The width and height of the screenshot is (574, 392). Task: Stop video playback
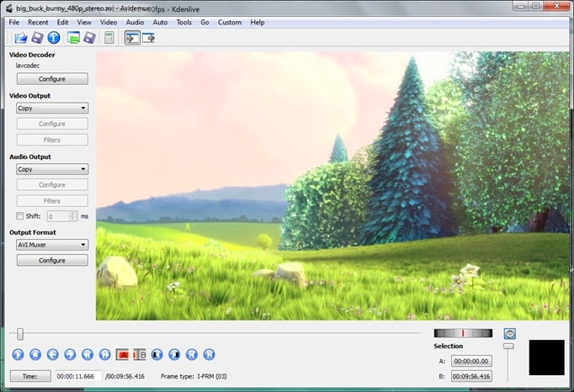[x=35, y=354]
